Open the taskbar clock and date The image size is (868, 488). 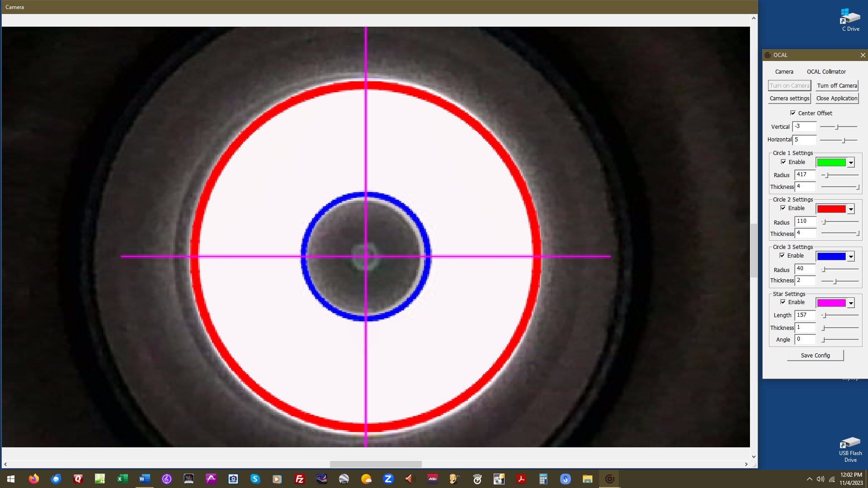coord(851,479)
